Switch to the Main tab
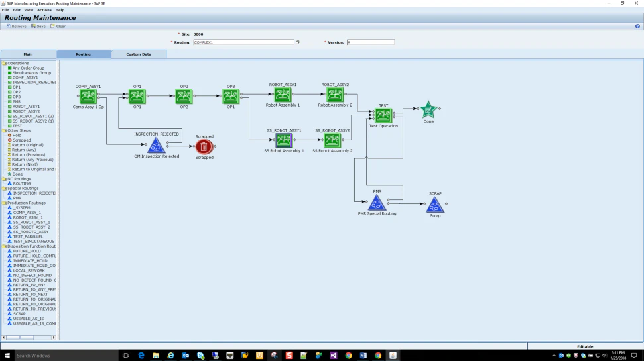The height and width of the screenshot is (361, 644). (29, 54)
